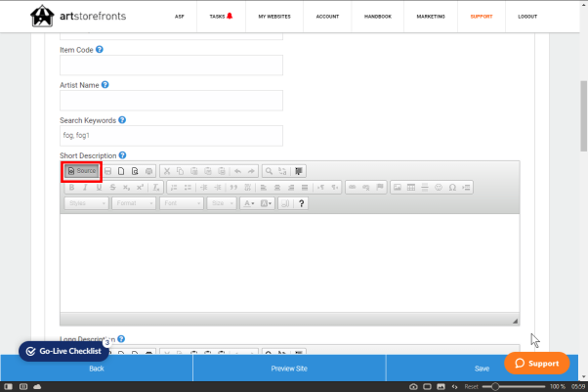Toggle the Source view button
The width and height of the screenshot is (588, 392).
click(x=82, y=171)
